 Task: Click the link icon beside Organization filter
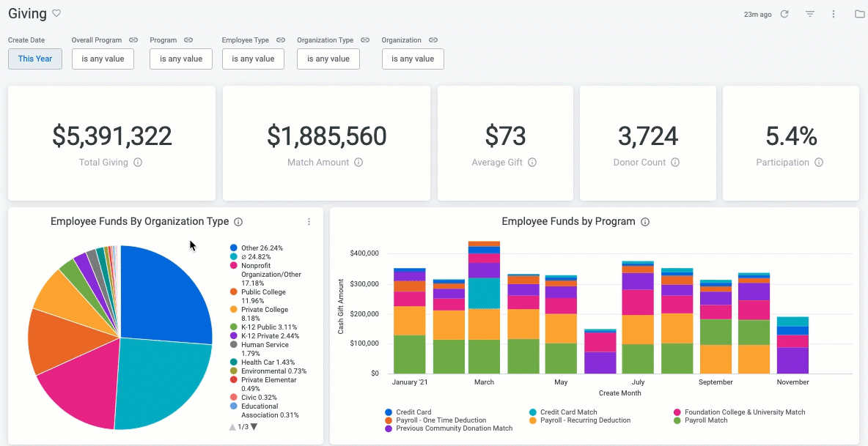pyautogui.click(x=433, y=40)
